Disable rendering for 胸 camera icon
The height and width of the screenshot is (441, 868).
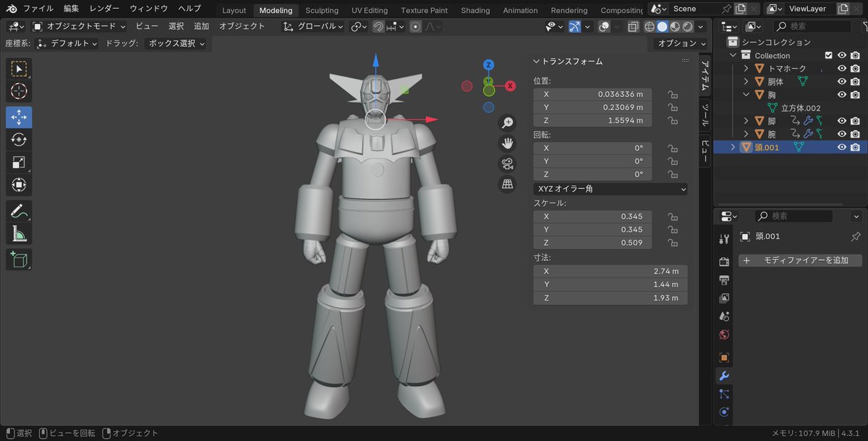click(855, 95)
